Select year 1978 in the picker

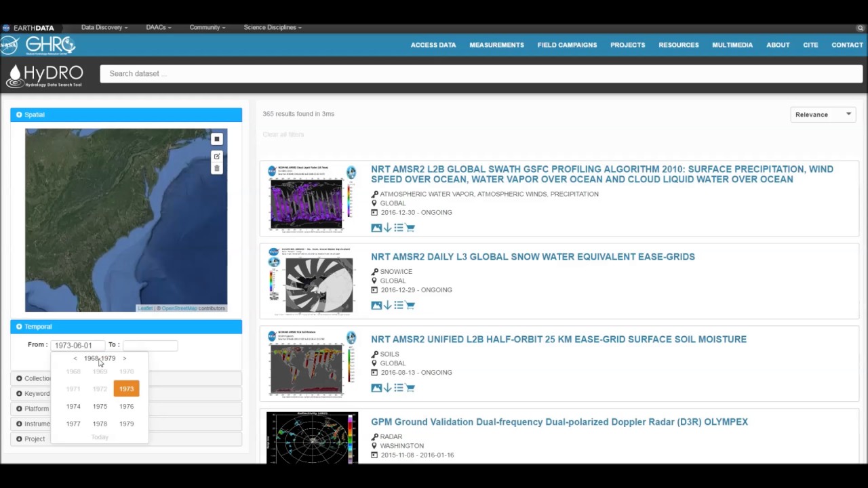[100, 424]
